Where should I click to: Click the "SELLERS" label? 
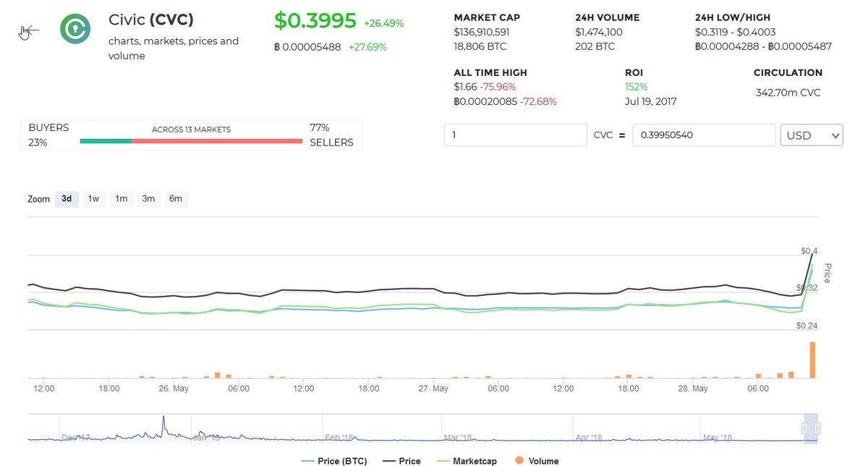[331, 143]
